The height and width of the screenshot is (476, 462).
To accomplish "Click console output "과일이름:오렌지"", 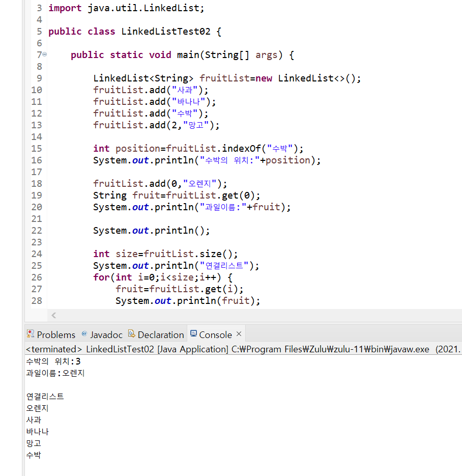I will tap(55, 373).
